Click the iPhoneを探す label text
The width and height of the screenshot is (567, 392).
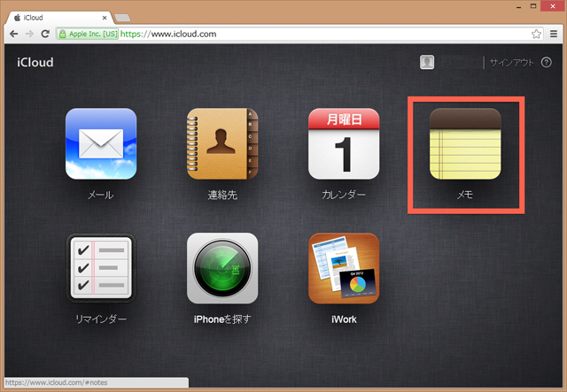(x=222, y=319)
